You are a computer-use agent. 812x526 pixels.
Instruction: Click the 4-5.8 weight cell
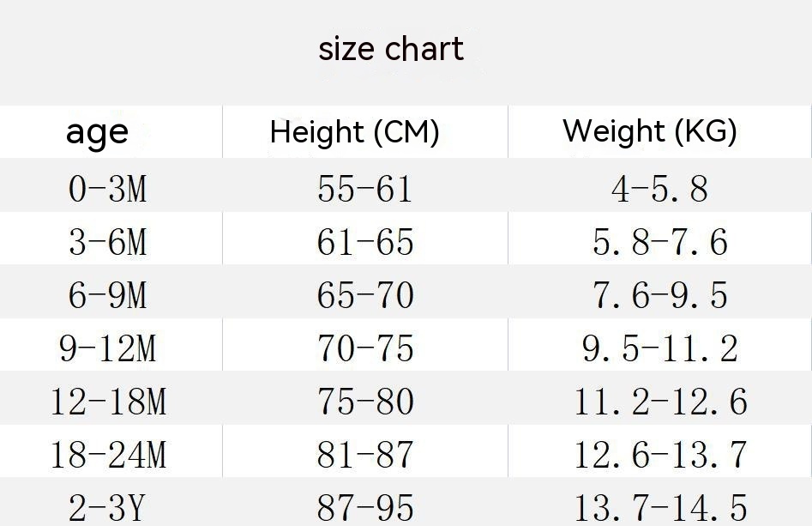(x=659, y=189)
